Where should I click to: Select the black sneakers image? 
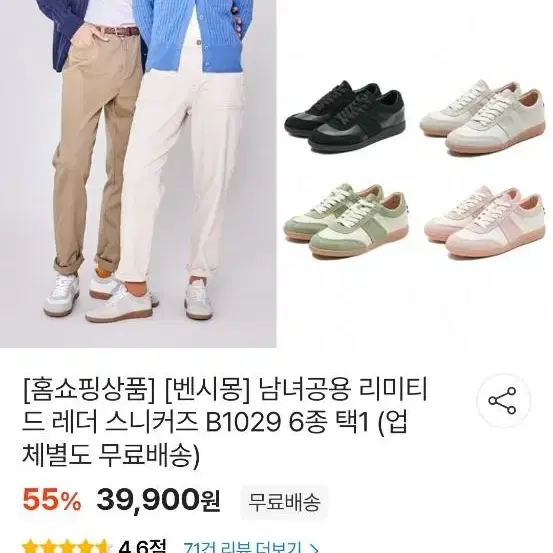(344, 116)
